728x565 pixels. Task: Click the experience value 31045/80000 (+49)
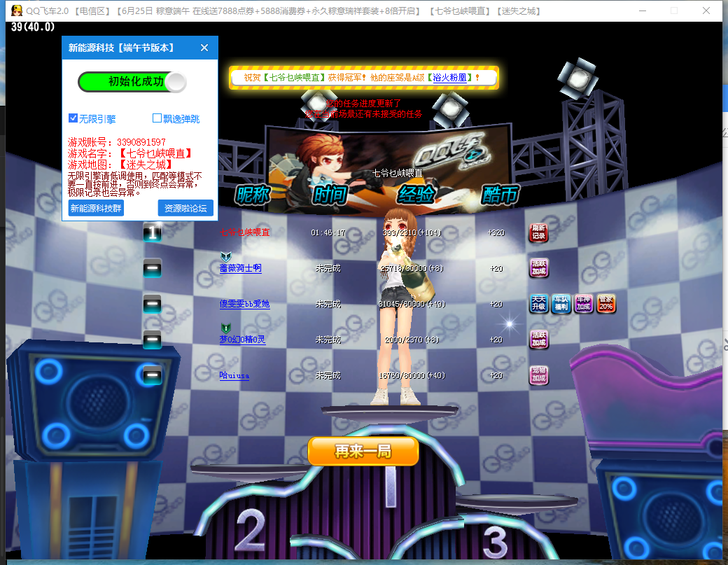(x=412, y=304)
